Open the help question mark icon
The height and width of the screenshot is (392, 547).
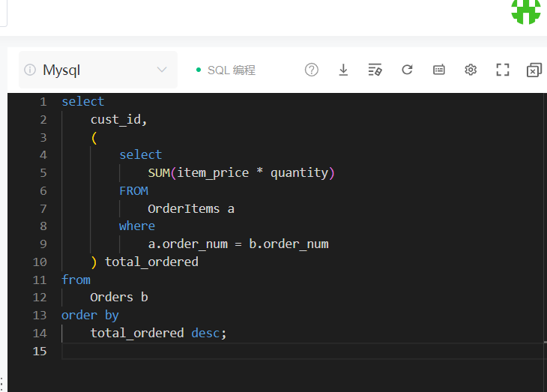click(312, 70)
